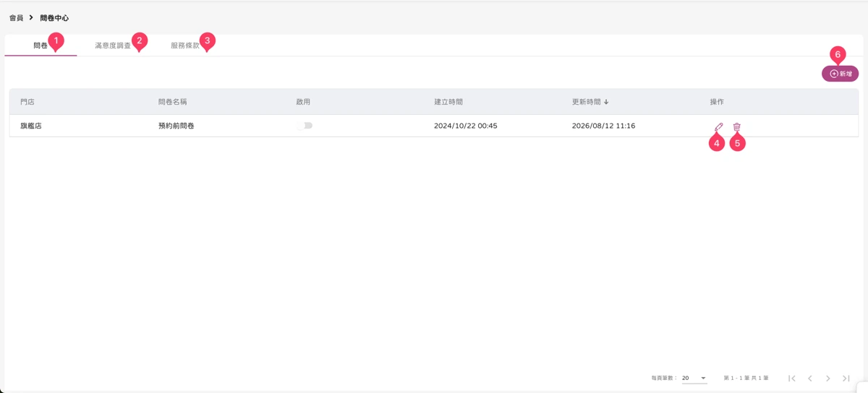868x393 pixels.
Task: Click the 第 1 - 1 筆 共 1 筆 pagination text
Action: pyautogui.click(x=746, y=379)
